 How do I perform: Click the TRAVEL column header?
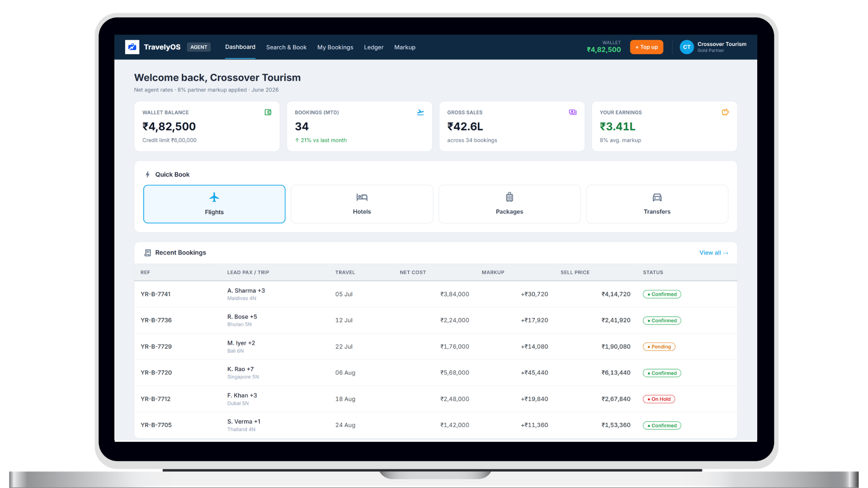[345, 272]
